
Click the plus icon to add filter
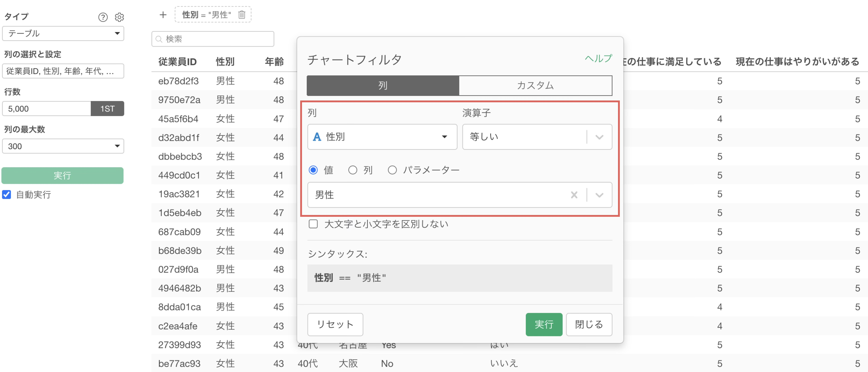pyautogui.click(x=163, y=14)
